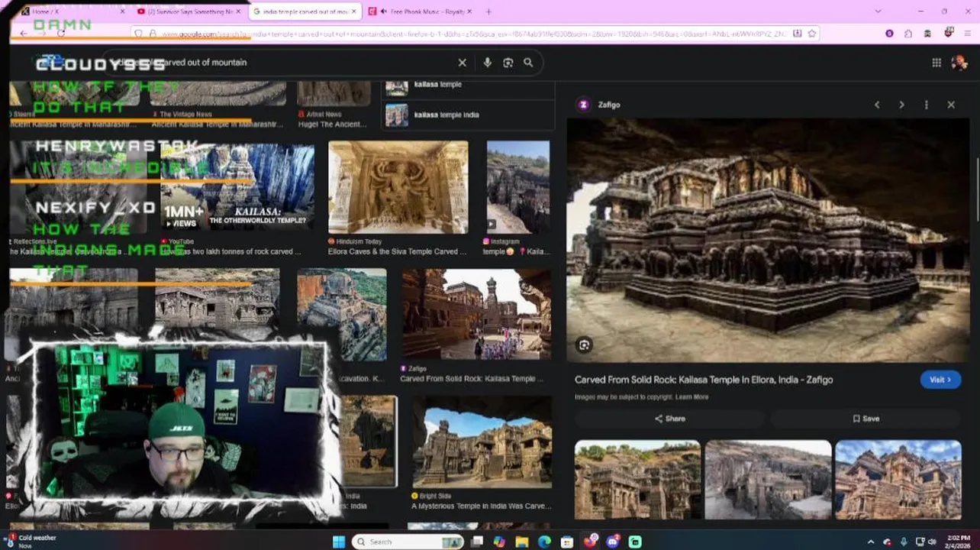This screenshot has height=550, width=980.
Task: Open the Windows Start menu
Action: (x=339, y=542)
